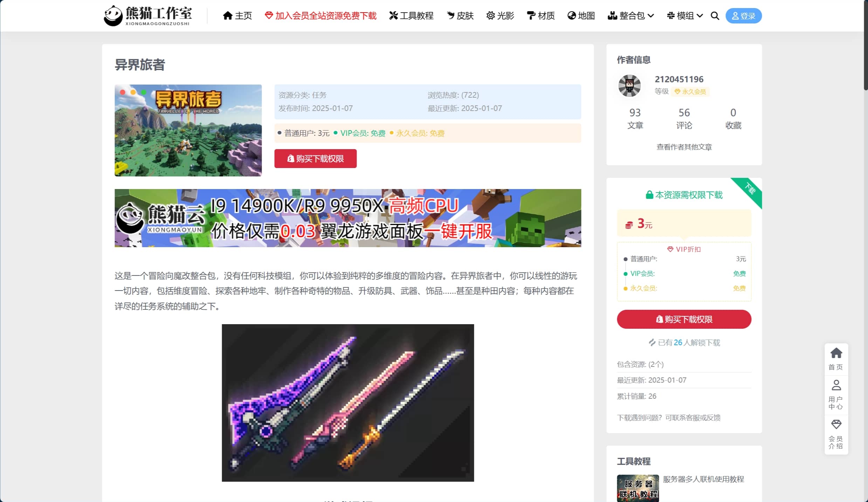The width and height of the screenshot is (868, 502).
Task: Click the VIP会员: 免费 pricing label
Action: tap(363, 133)
